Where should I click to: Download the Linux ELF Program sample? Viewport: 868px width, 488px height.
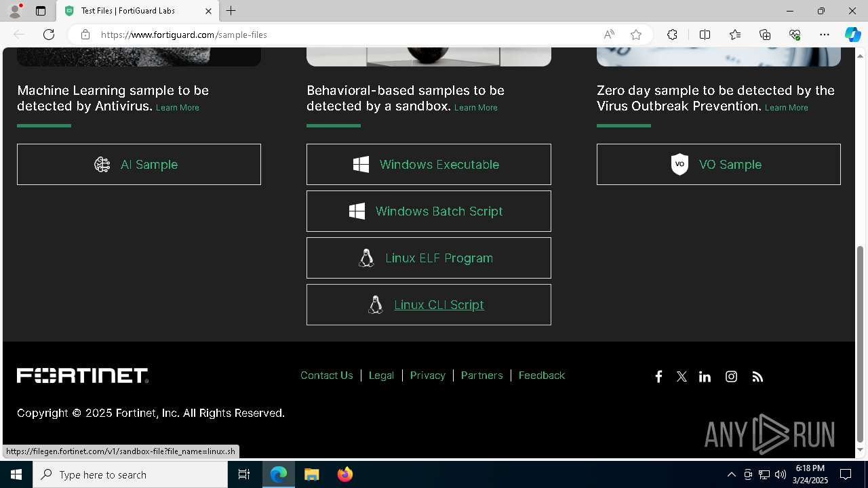point(429,258)
